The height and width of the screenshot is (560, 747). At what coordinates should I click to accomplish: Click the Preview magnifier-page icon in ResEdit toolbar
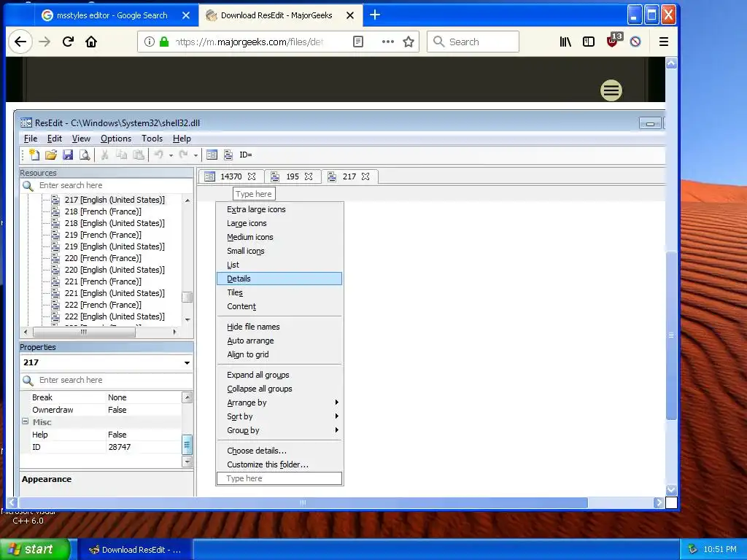85,155
